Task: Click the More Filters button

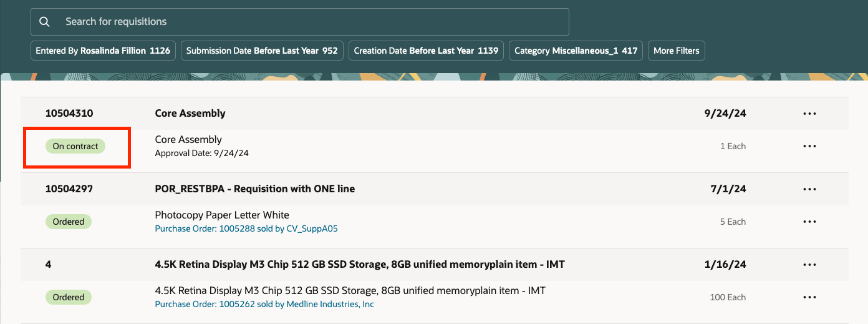Action: (677, 51)
